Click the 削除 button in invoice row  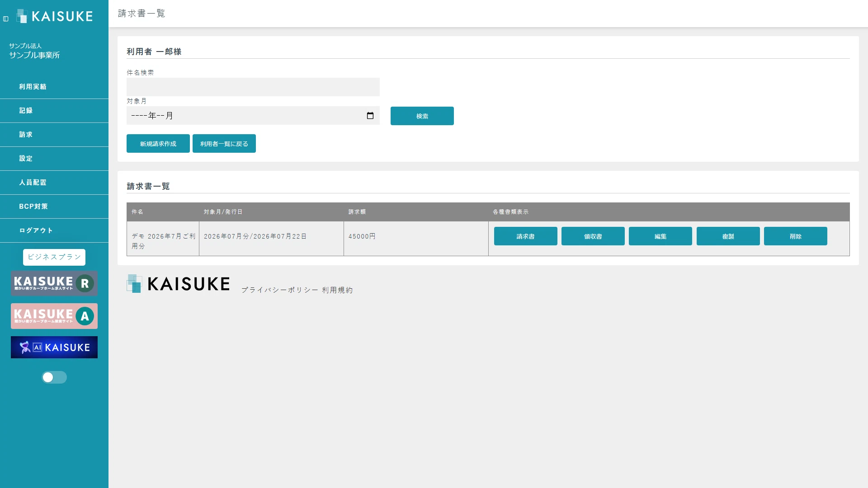[796, 236]
